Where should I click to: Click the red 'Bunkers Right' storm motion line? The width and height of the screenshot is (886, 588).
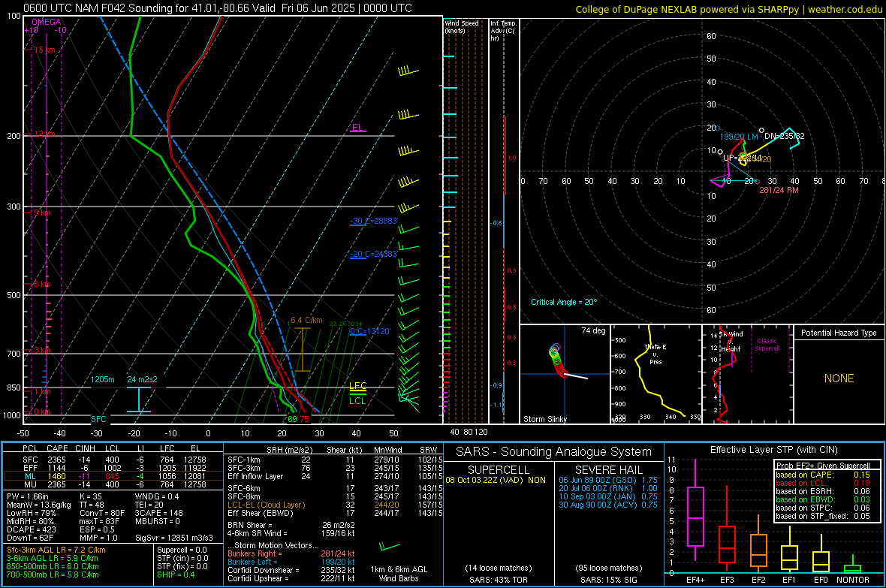(x=291, y=553)
